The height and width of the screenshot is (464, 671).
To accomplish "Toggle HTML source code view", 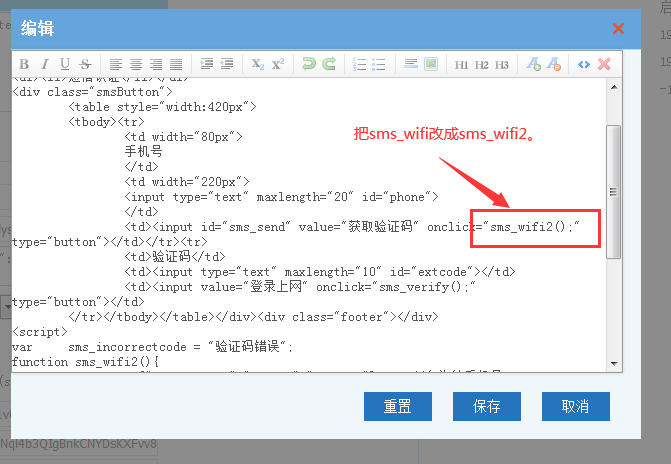I will point(584,64).
